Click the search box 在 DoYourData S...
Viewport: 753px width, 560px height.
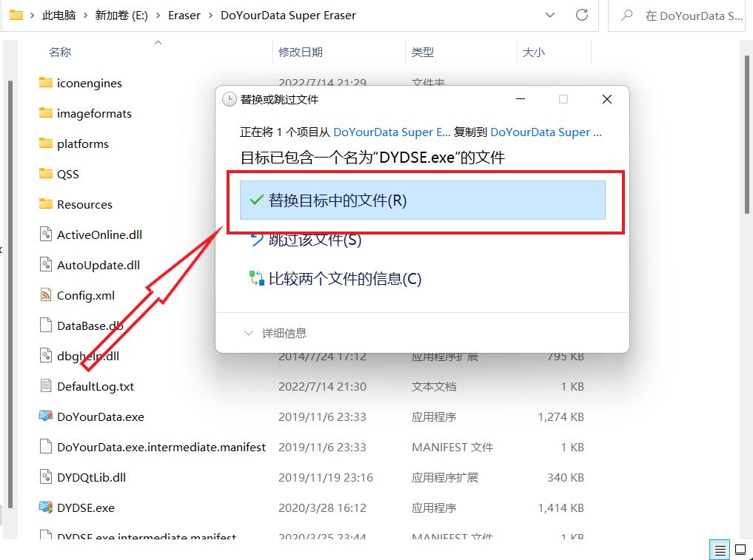677,16
